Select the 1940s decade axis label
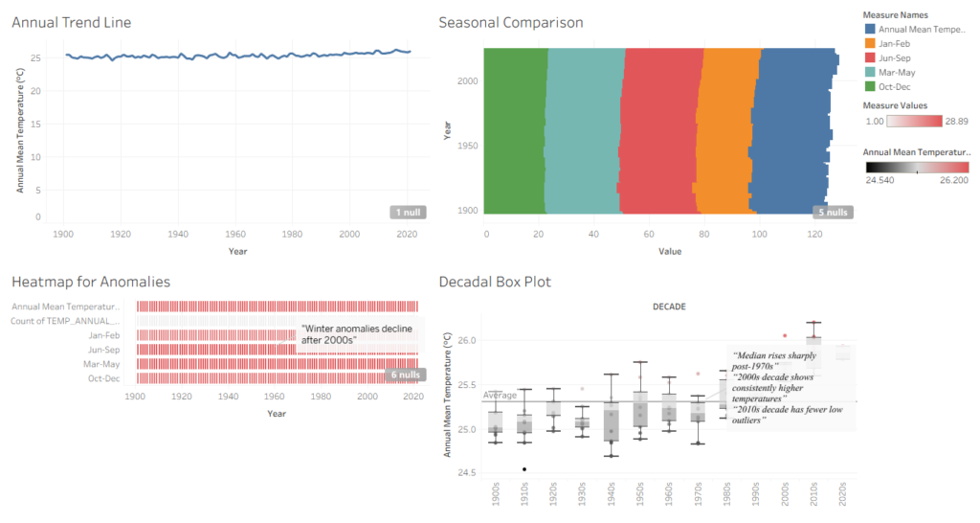The height and width of the screenshot is (523, 980). [x=611, y=494]
